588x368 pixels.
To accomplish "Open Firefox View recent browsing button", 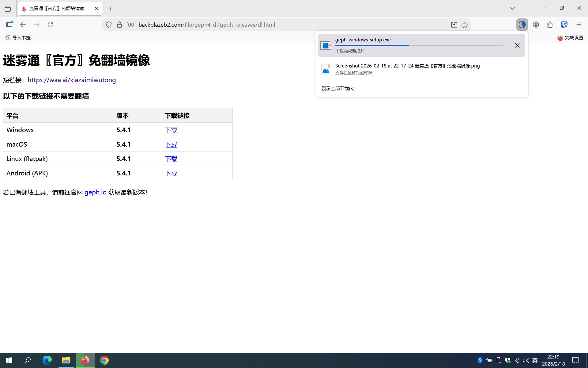I will 8,9.
